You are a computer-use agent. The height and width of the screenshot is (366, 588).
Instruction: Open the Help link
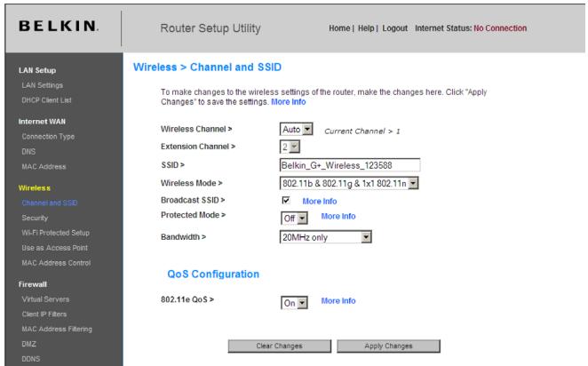point(366,28)
